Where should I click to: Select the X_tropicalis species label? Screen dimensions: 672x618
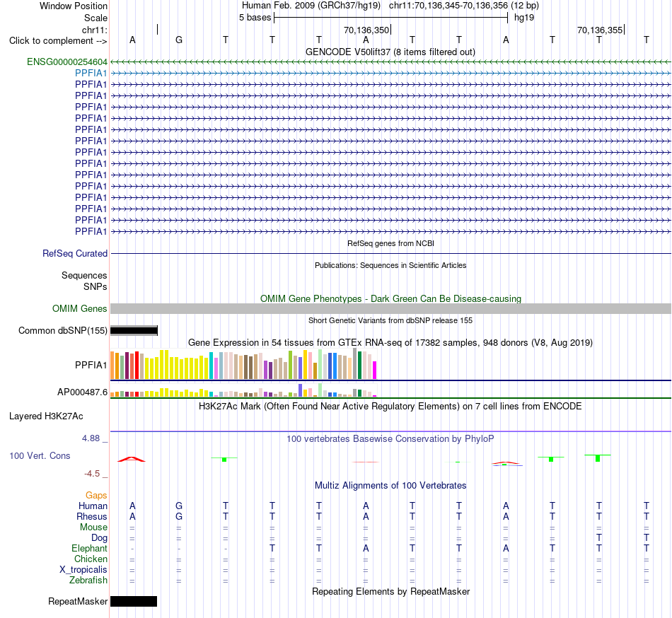(x=83, y=570)
